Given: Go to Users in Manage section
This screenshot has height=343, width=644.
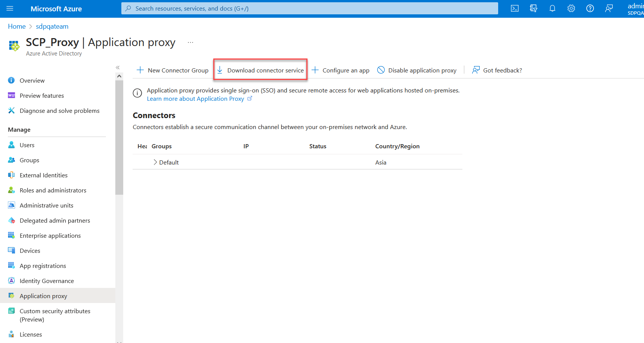Looking at the screenshot, I should point(27,145).
